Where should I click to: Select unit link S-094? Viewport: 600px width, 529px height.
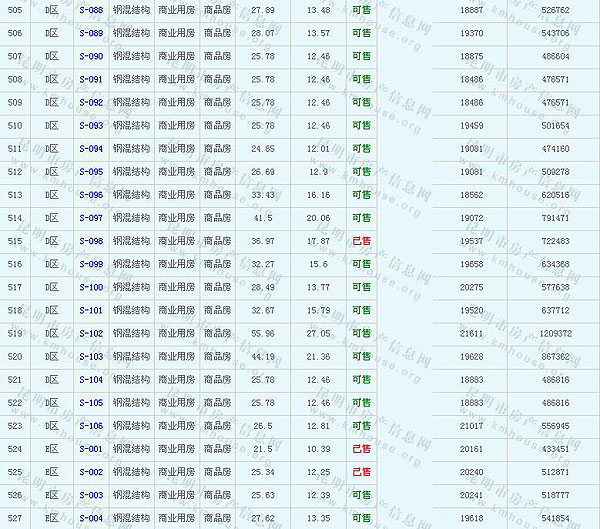[90, 149]
